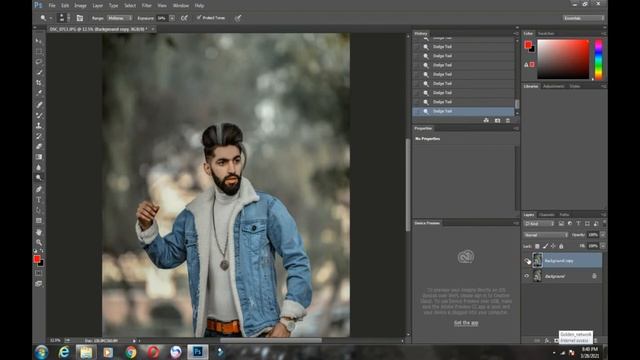
Task: Open the Opacity slider dropdown
Action: [x=603, y=235]
